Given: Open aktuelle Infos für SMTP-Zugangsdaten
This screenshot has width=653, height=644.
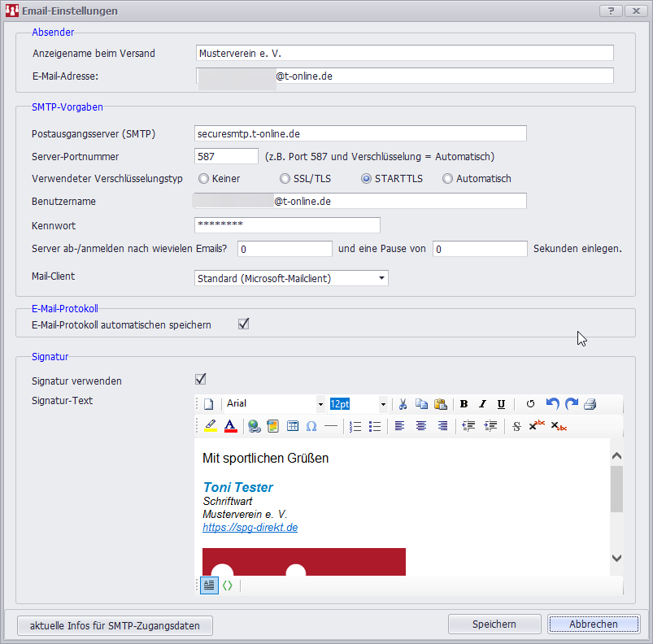Looking at the screenshot, I should 115,625.
